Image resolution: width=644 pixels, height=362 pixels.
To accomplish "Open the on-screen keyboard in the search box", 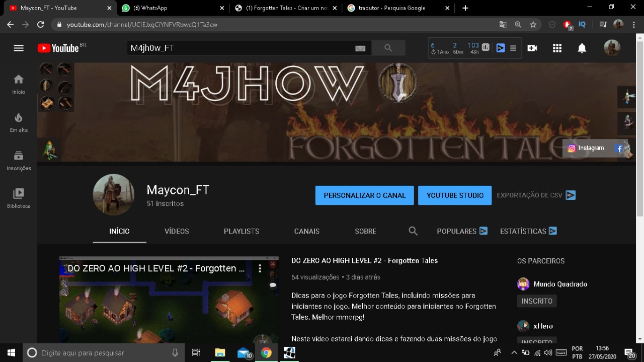I will coord(360,48).
